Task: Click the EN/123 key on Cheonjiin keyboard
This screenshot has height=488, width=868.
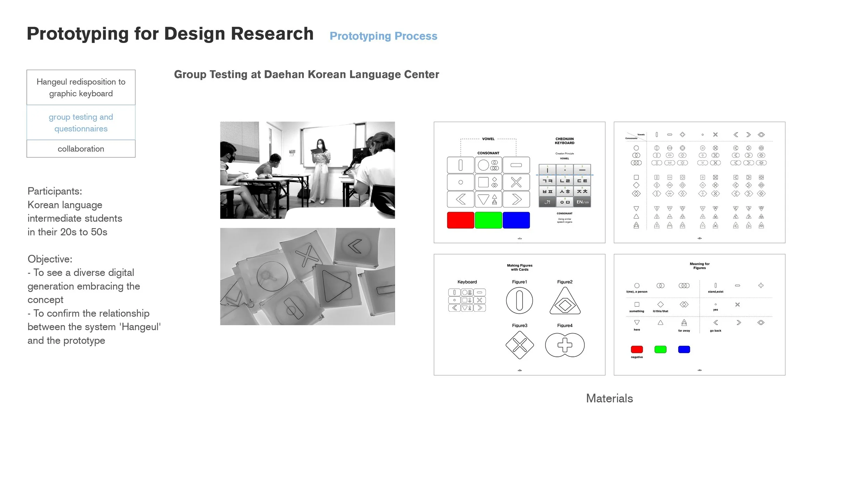Action: pos(582,202)
